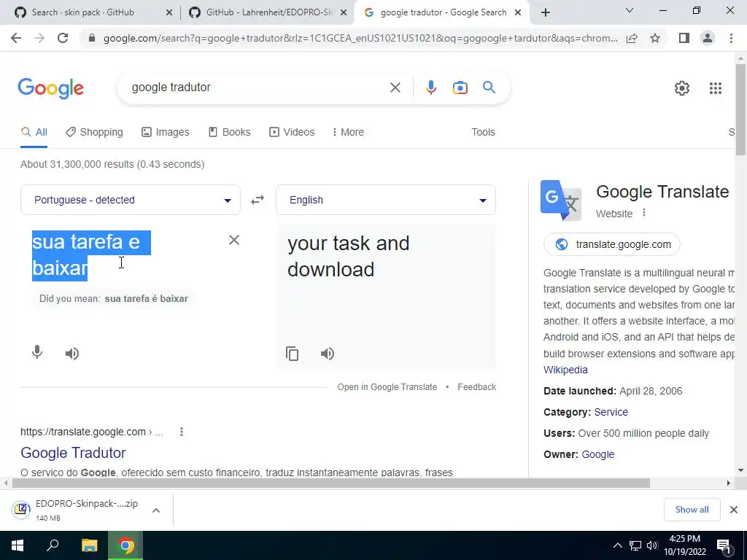The image size is (747, 560).
Task: Toggle Chrome side panel
Action: [684, 38]
